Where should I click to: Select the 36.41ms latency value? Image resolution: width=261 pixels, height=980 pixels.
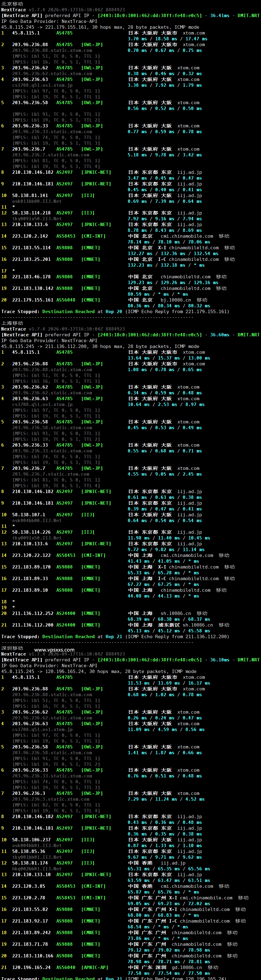(x=220, y=16)
